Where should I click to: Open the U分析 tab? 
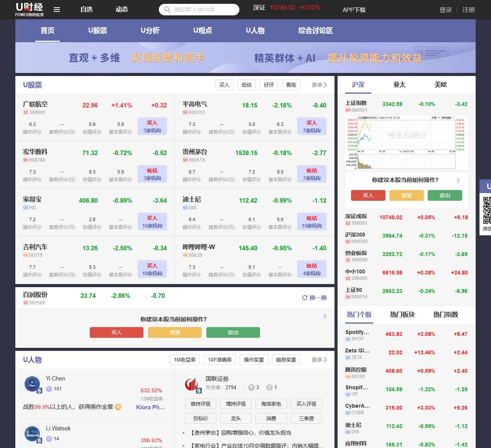tap(150, 31)
